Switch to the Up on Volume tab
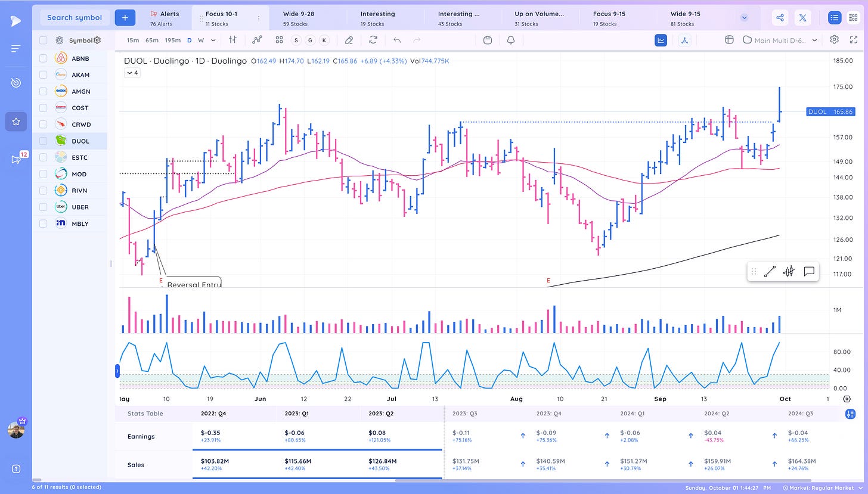Viewport: 868px width, 494px height. [x=540, y=18]
